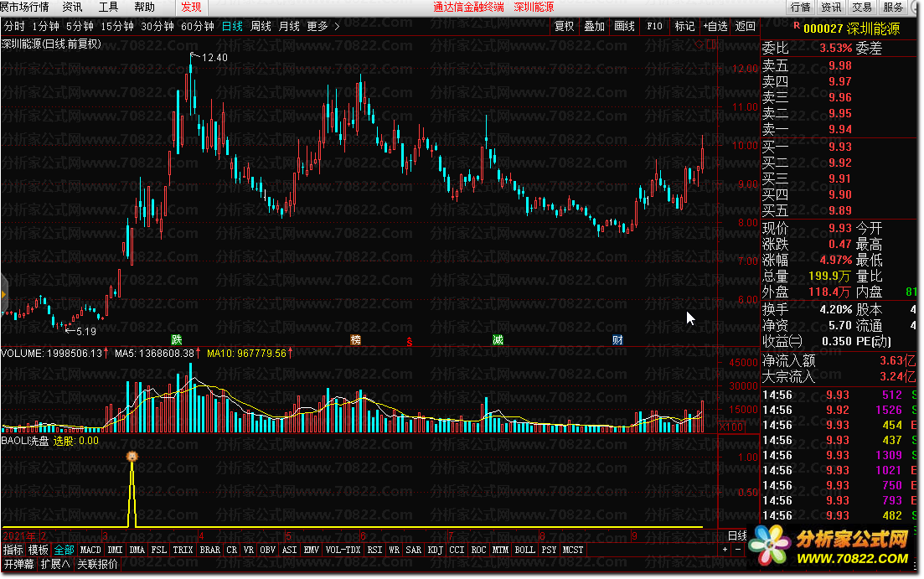
Task: Select the VOL-TDX indicator
Action: (343, 550)
